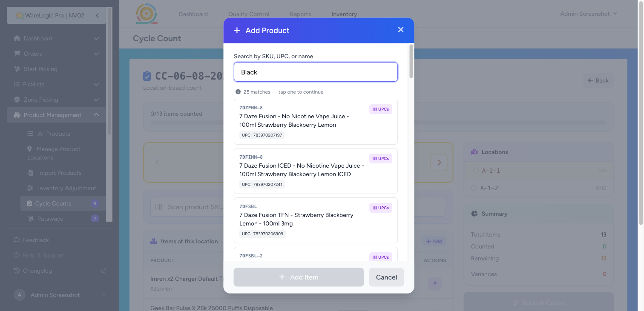Expand the Picklists chevron

click(96, 84)
